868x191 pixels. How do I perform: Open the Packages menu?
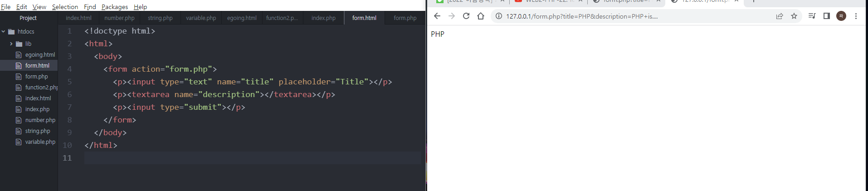[x=115, y=7]
